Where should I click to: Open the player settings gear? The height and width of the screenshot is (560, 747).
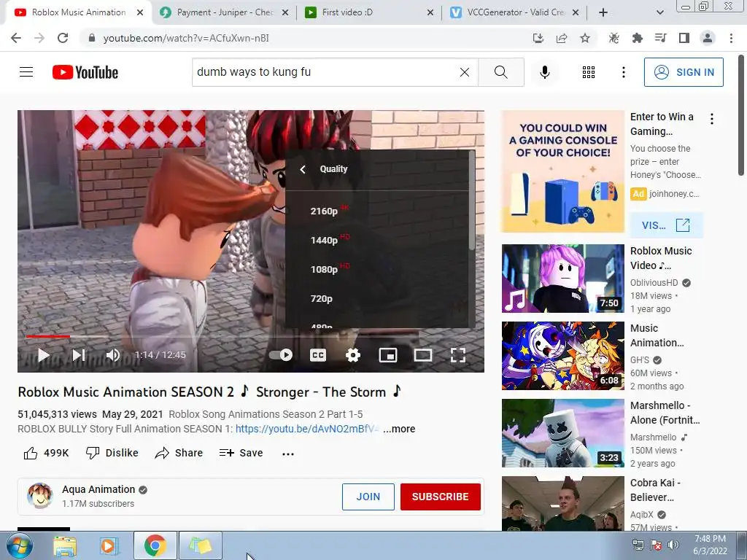click(x=352, y=355)
